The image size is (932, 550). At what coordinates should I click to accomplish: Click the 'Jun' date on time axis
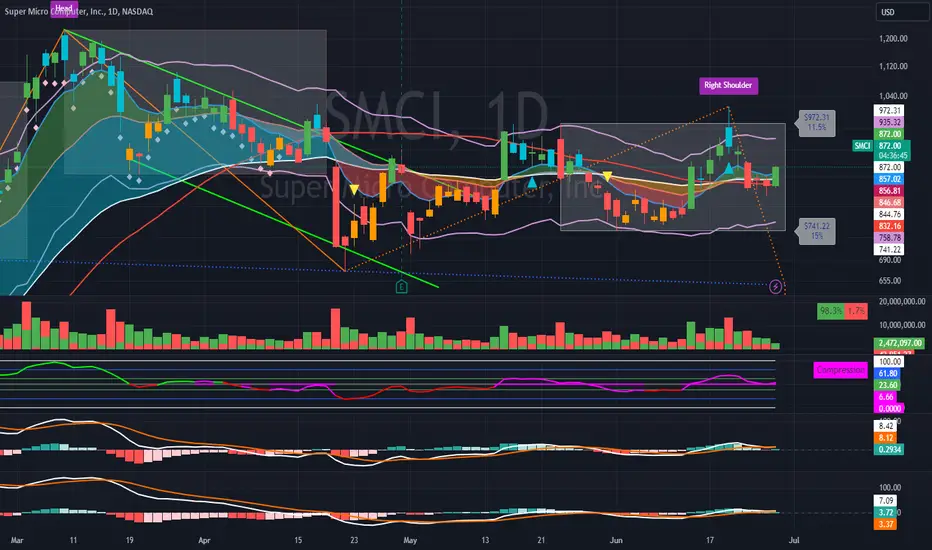616,540
